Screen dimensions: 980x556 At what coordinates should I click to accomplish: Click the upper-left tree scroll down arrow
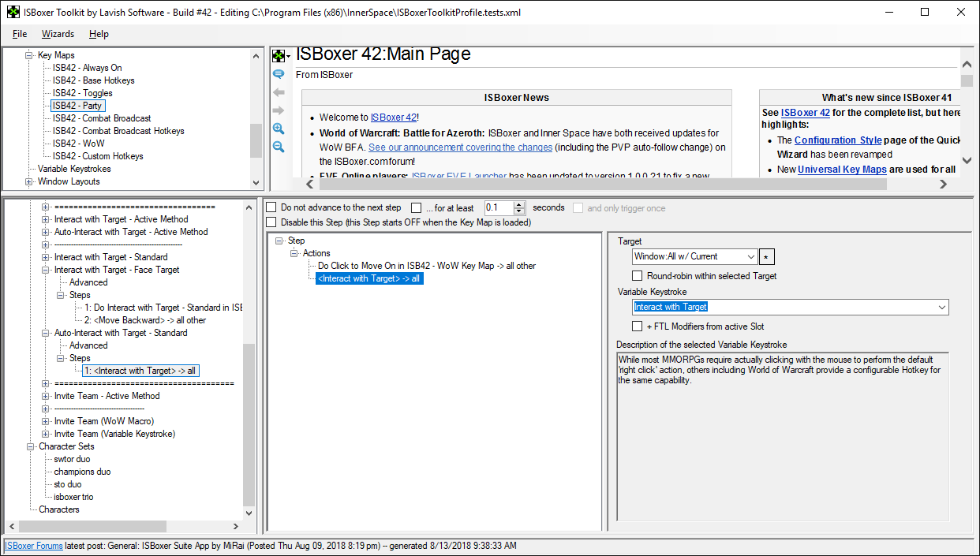point(256,181)
